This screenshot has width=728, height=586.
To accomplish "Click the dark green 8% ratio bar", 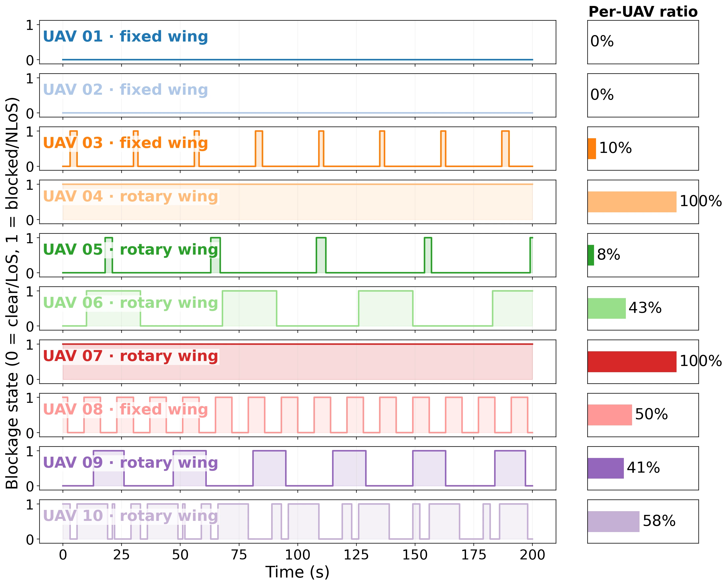I will pyautogui.click(x=591, y=255).
